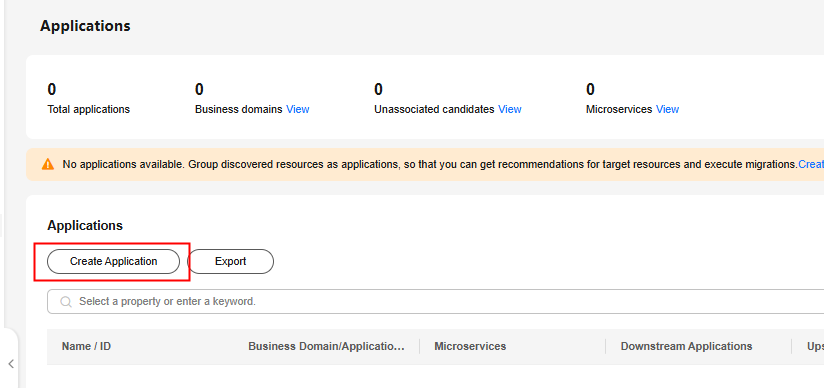The image size is (824, 388).
Task: Click the Applications section heading above buttons
Action: (85, 226)
